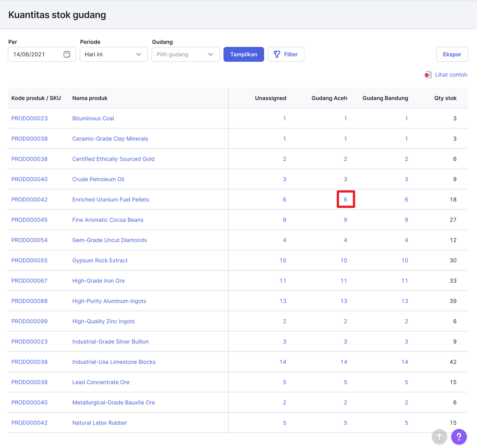Open product Industrial-Use Limestone Blocks
Screen dimensions: 477x448
coord(114,362)
